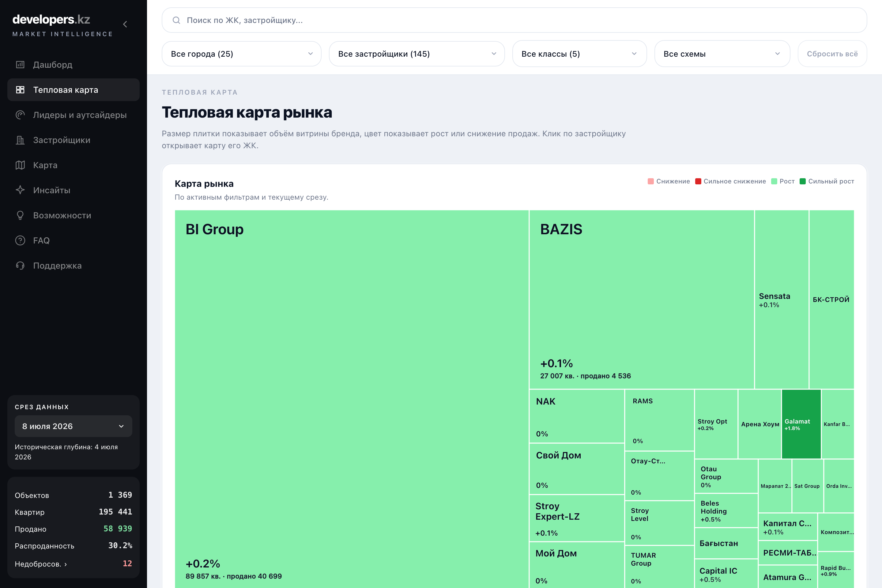Open the Недобросов. link in stats
882x588 pixels.
click(41, 564)
